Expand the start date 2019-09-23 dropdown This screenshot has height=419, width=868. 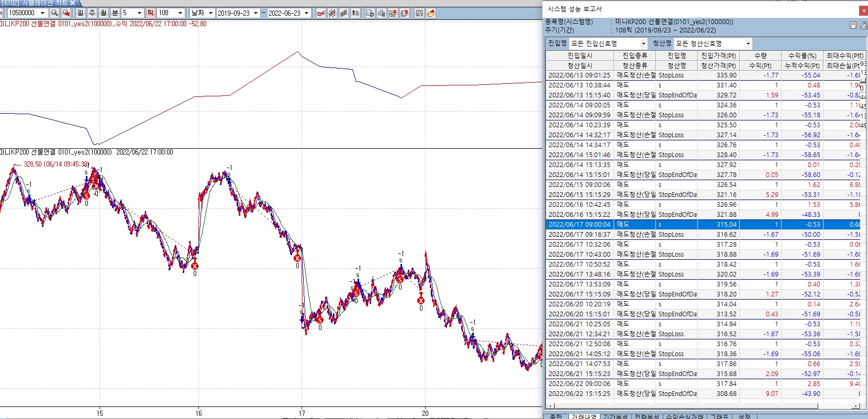(255, 13)
